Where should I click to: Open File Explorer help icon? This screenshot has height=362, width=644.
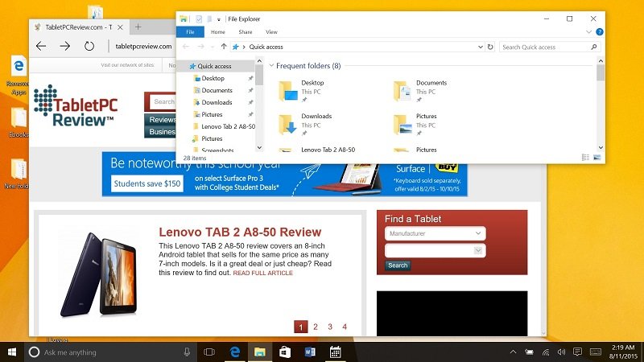coord(599,32)
